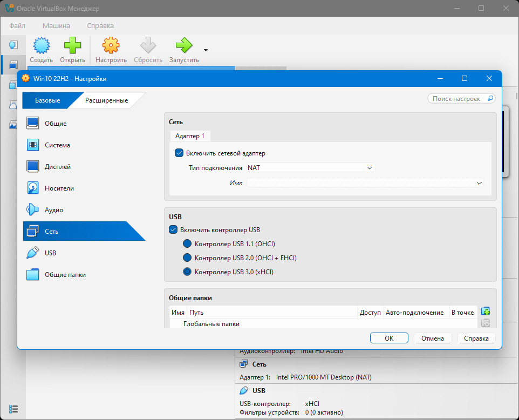519x420 pixels.
Task: Open the USB settings category
Action: (84, 253)
